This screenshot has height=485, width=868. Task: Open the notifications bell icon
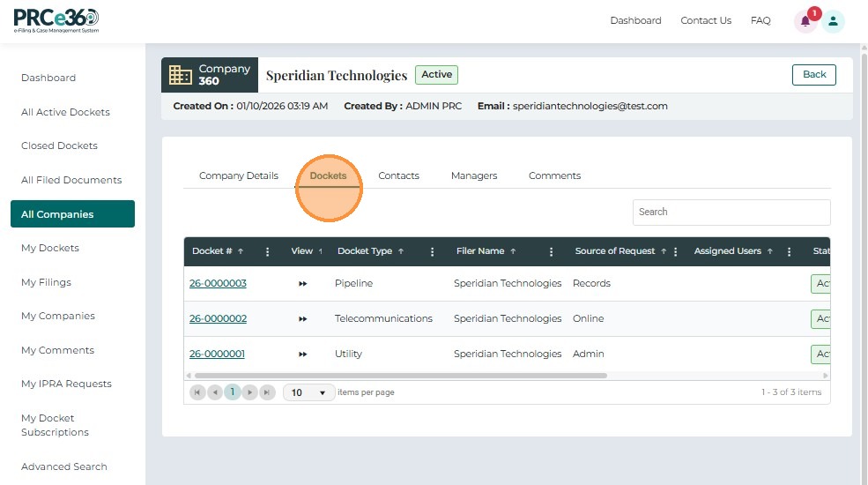[805, 22]
